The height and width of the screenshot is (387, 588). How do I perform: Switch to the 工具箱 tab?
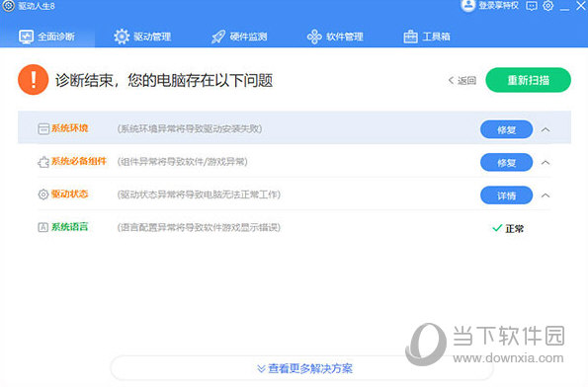427,37
